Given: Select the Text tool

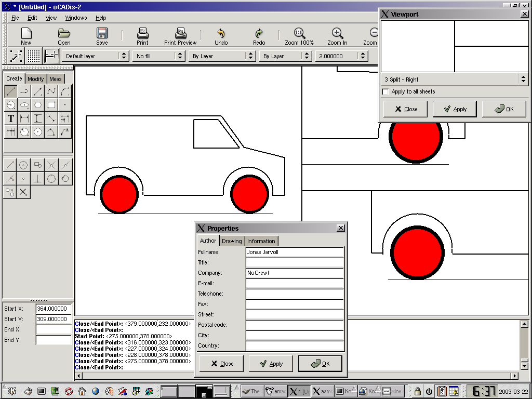Looking at the screenshot, I should tap(10, 118).
